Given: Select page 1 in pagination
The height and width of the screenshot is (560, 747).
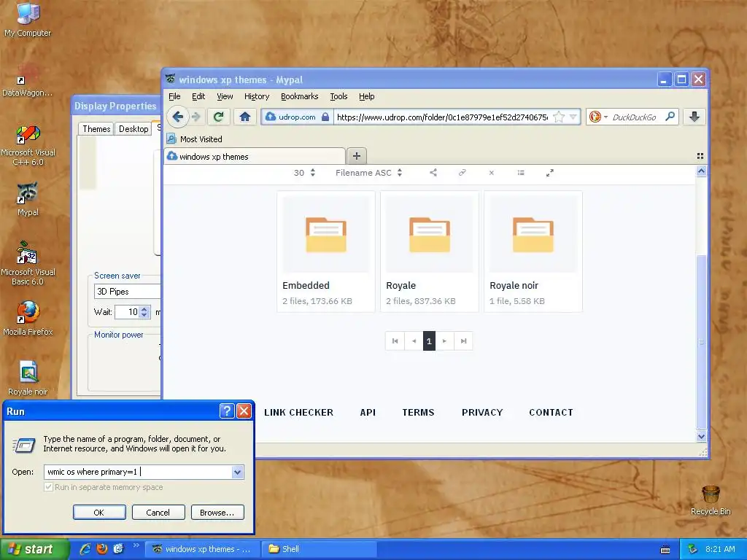Looking at the screenshot, I should 429,341.
